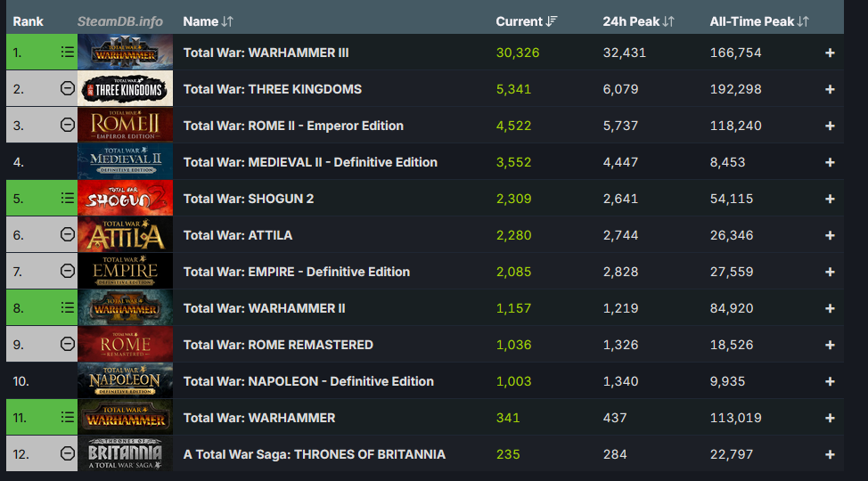
Task: Click the WARHAMMER II game thumbnail
Action: click(x=125, y=308)
